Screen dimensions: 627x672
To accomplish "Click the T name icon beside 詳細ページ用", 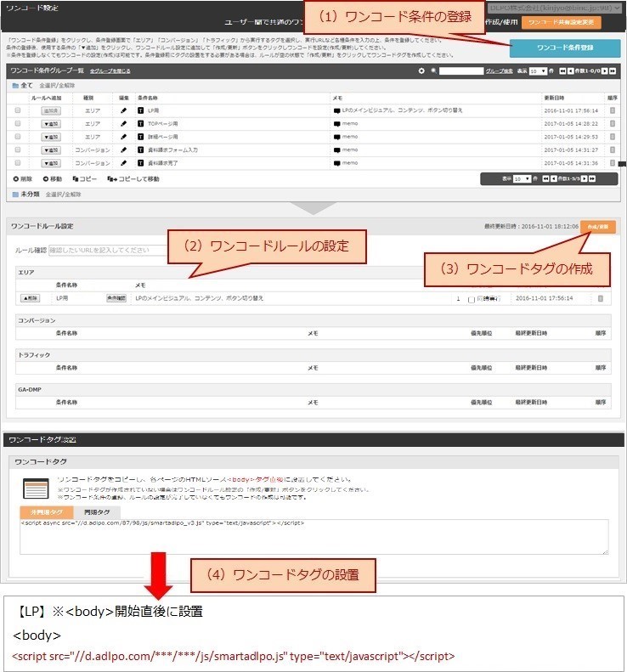I will (140, 137).
